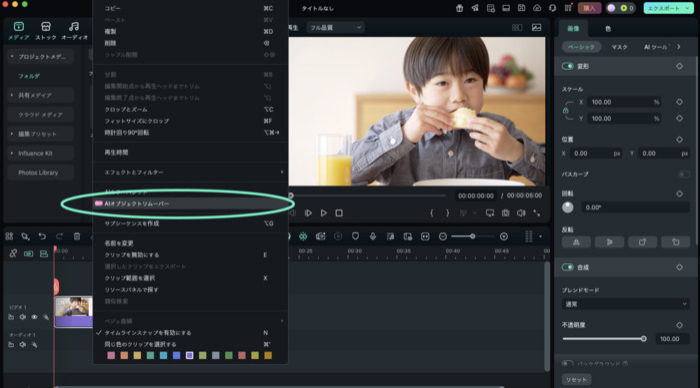Click the cloud upload icon in the top bar
The image size is (700, 388).
coord(537,8)
